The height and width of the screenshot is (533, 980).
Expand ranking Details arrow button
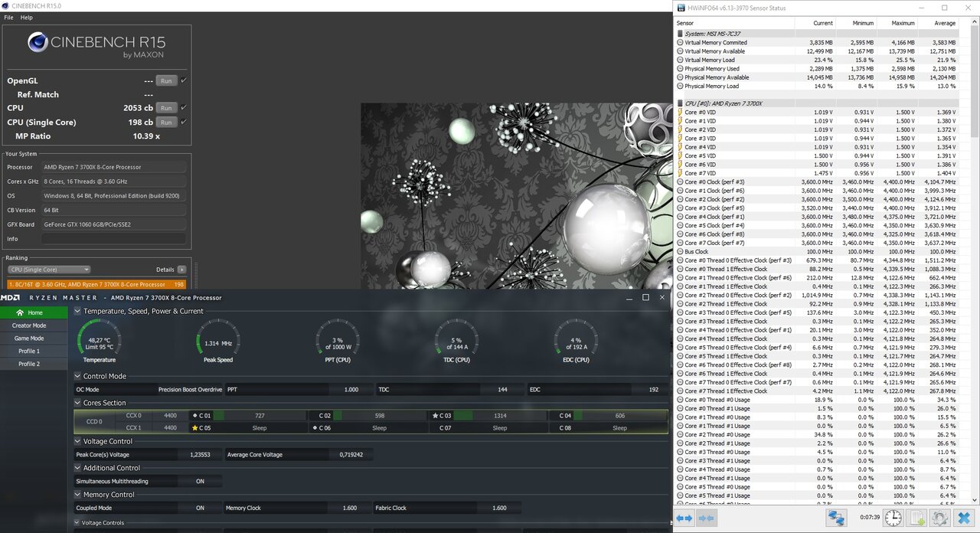tap(181, 270)
